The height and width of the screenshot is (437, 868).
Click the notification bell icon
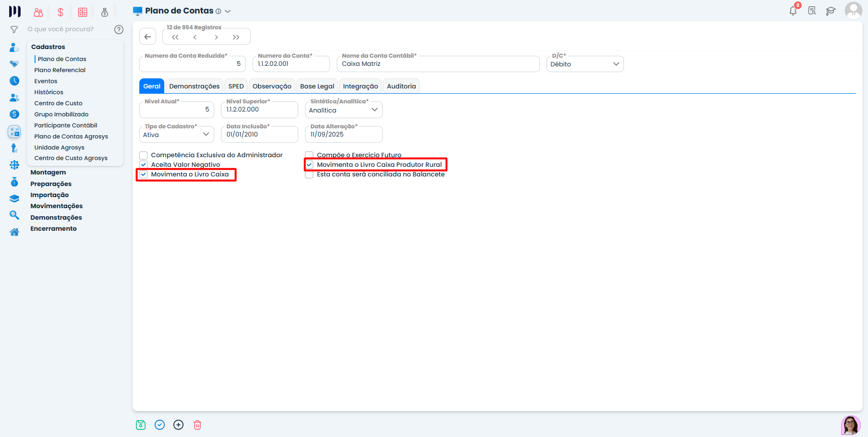(793, 11)
